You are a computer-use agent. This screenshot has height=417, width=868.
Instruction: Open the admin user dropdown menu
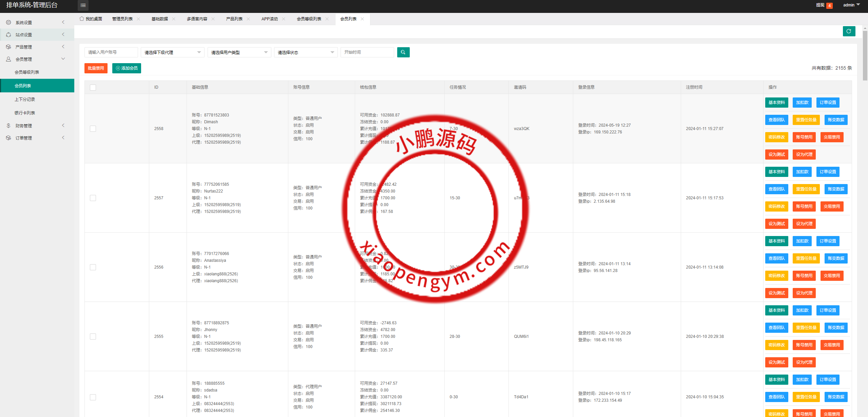tap(851, 5)
